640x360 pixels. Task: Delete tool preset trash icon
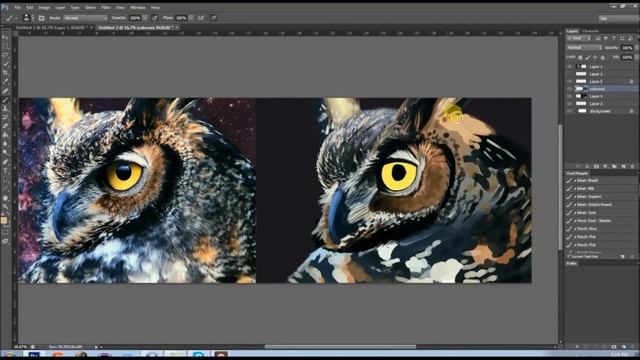point(632,257)
